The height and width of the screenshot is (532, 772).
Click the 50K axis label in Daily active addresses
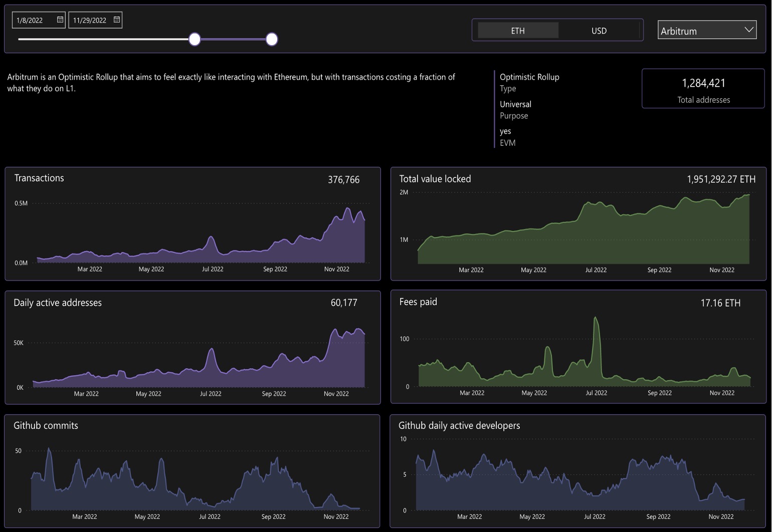point(19,343)
